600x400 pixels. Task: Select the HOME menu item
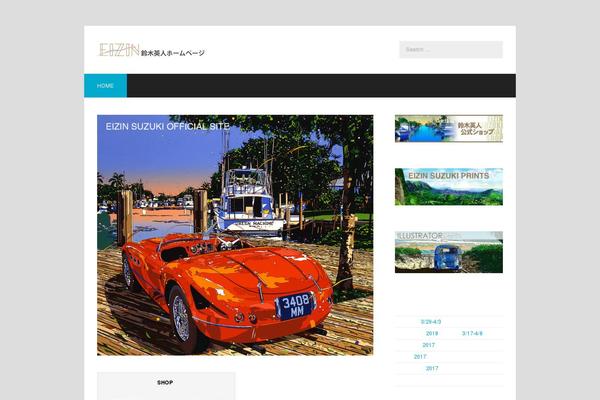point(105,86)
